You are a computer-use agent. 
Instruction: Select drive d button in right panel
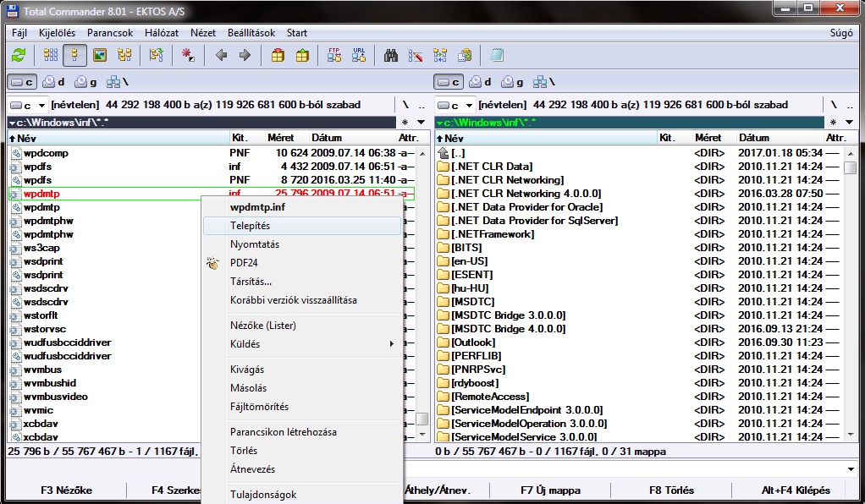click(481, 82)
